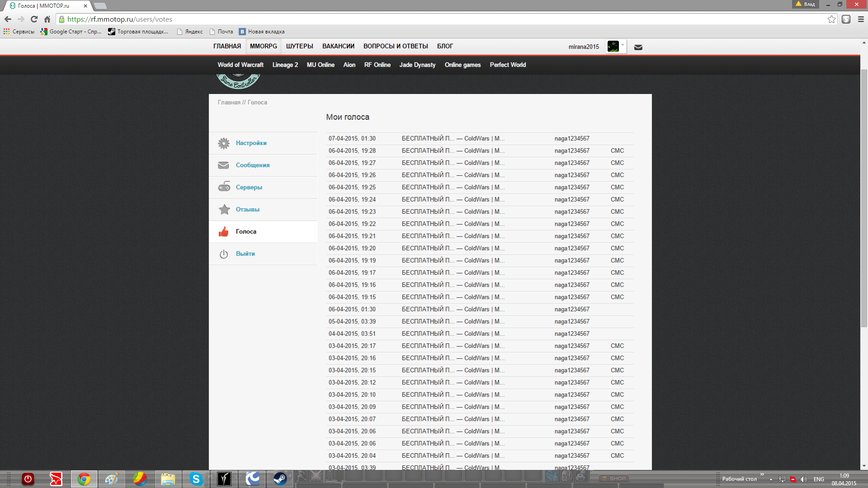Open the Сервисы apps bookmark
The image size is (868, 488).
point(19,32)
